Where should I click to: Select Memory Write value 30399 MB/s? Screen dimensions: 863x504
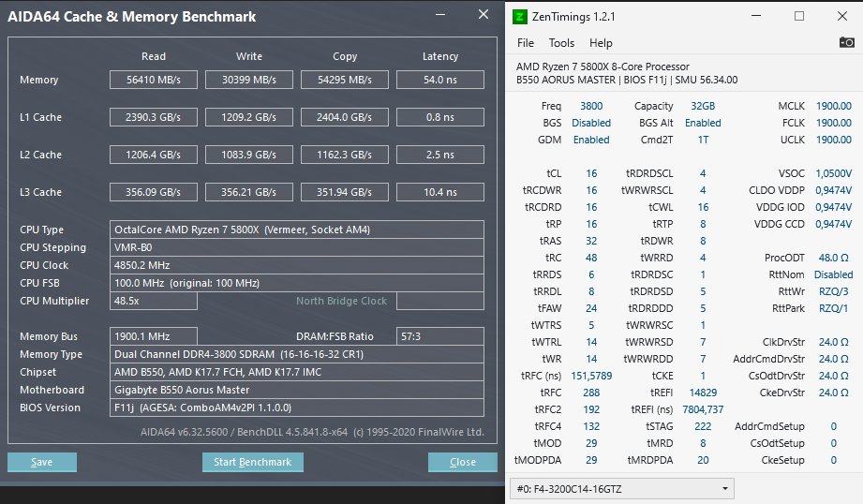click(x=248, y=80)
